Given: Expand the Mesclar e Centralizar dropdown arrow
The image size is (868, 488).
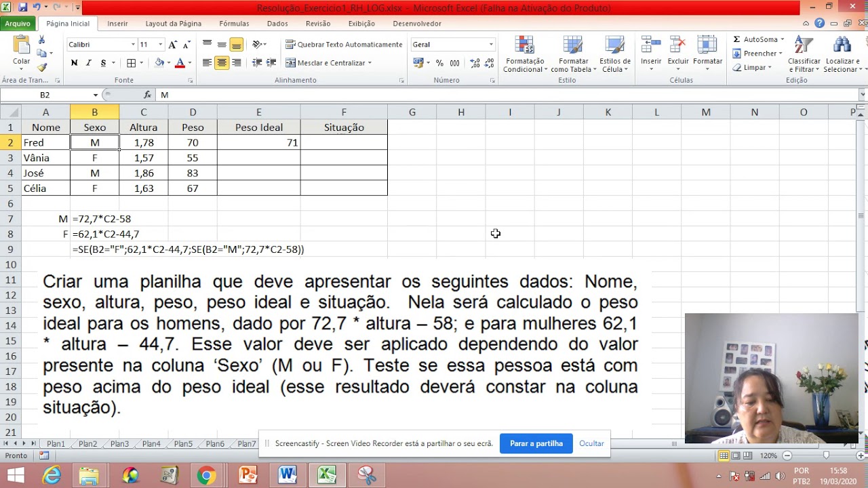Looking at the screenshot, I should coord(370,63).
